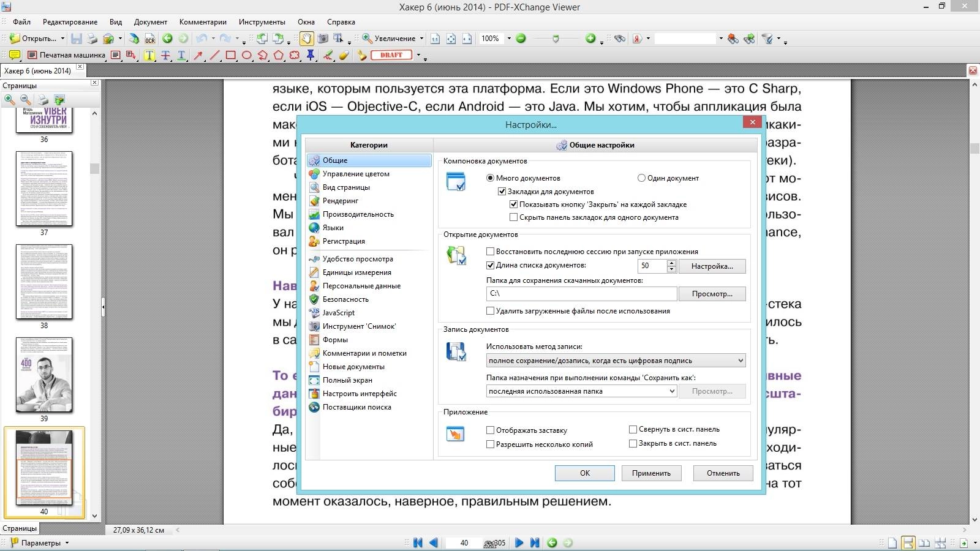Open the Find binoculars tool

[620, 39]
